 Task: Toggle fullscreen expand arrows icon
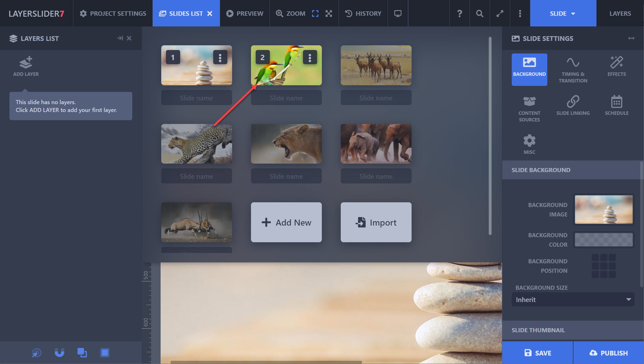[x=500, y=14]
